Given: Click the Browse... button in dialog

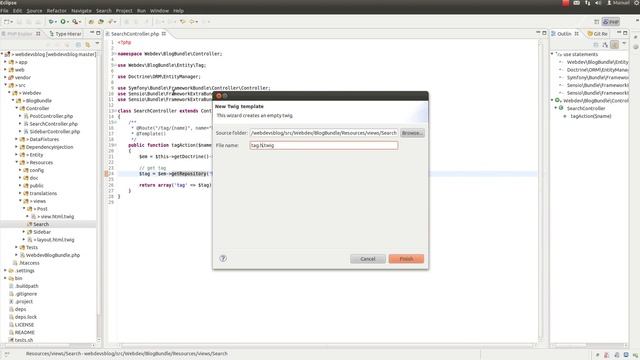Looking at the screenshot, I should (x=412, y=133).
